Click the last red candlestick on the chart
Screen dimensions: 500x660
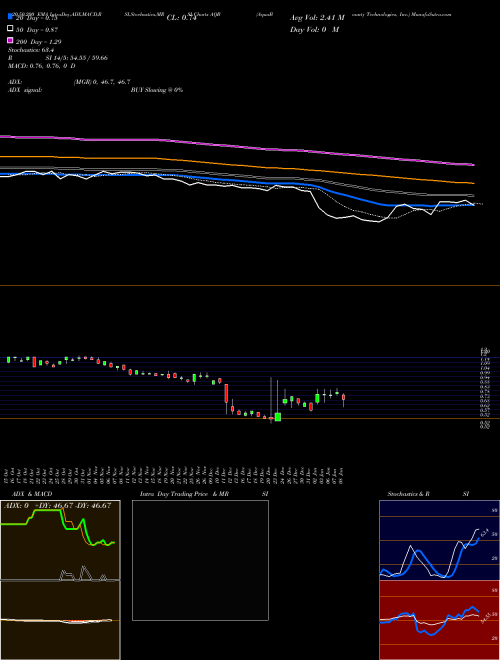(344, 397)
